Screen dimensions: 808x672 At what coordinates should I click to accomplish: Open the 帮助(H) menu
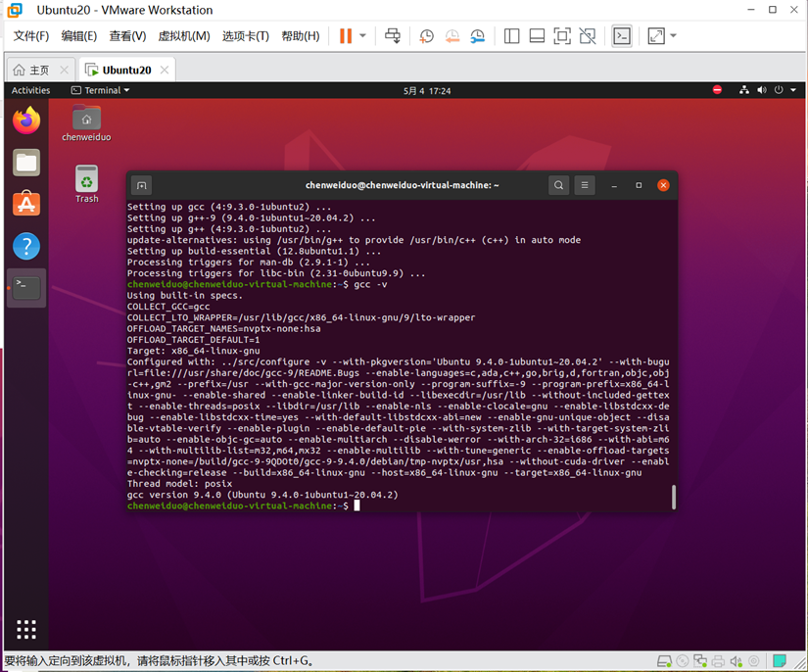(301, 36)
